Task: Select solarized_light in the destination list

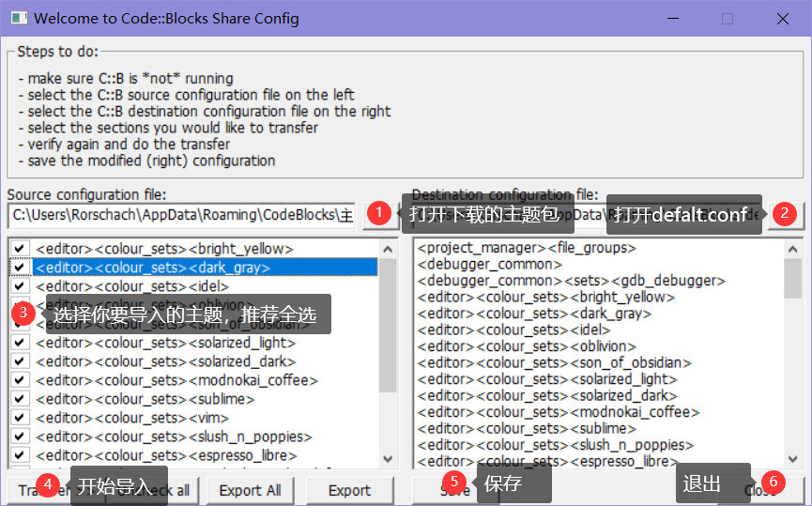Action: coord(547,379)
